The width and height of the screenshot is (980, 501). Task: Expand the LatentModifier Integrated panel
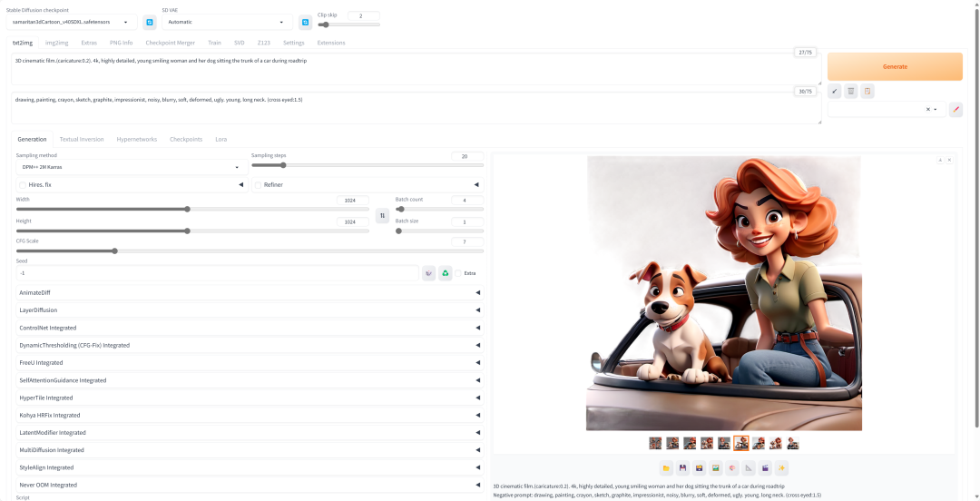pyautogui.click(x=250, y=433)
